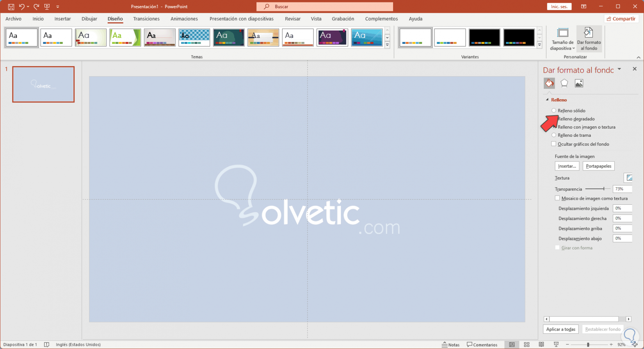Open the Animaciones tab
Image resolution: width=644 pixels, height=349 pixels.
click(184, 19)
